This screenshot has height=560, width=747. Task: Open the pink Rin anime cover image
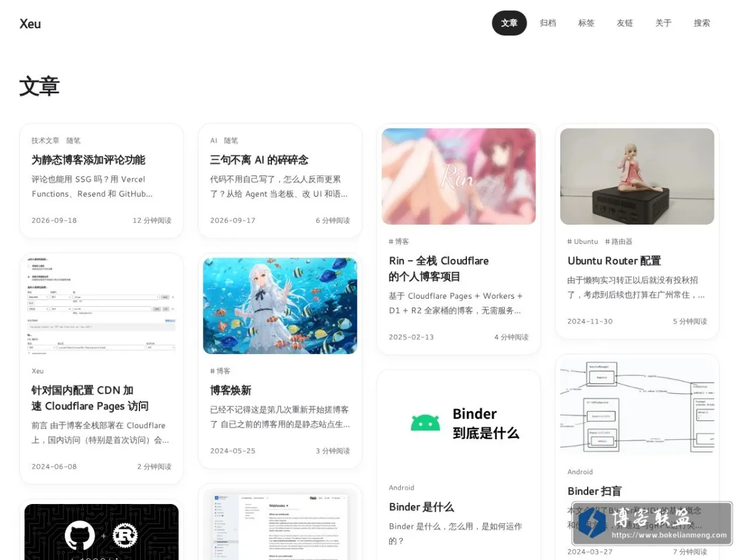[x=459, y=176]
